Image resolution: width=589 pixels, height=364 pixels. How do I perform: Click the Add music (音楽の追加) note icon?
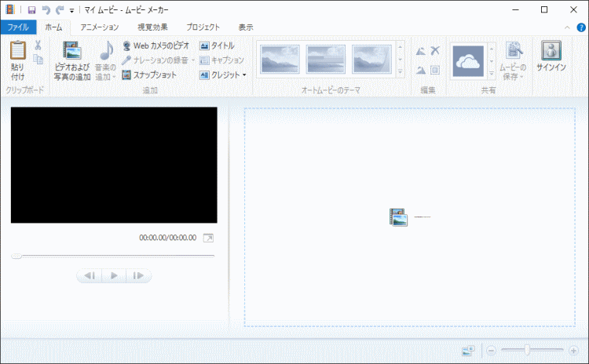pyautogui.click(x=107, y=50)
